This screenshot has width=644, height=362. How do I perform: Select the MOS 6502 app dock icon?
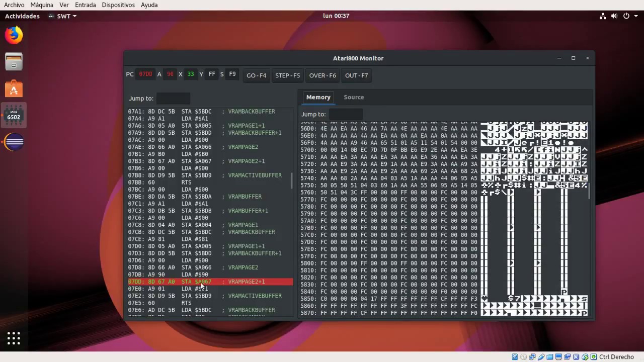14,116
